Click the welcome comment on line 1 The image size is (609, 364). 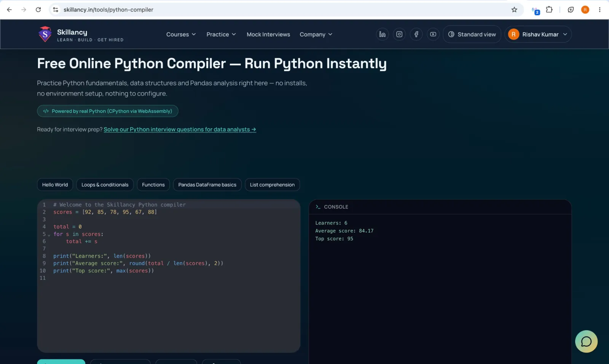[x=120, y=205]
